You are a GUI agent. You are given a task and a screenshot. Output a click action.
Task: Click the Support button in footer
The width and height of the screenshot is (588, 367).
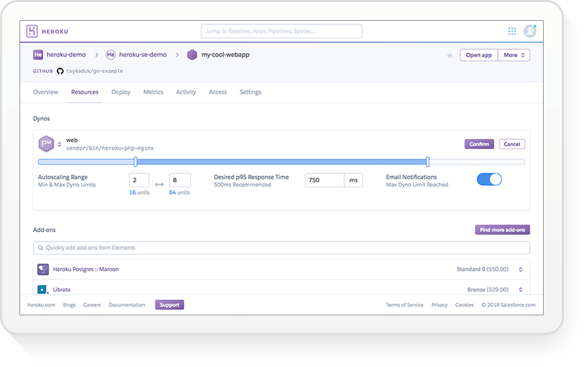click(x=170, y=305)
